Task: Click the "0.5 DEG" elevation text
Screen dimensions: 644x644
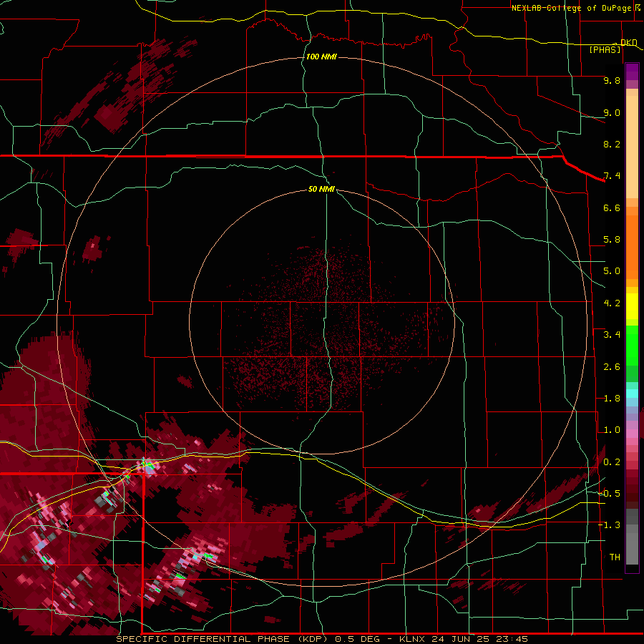Action: tap(356, 639)
